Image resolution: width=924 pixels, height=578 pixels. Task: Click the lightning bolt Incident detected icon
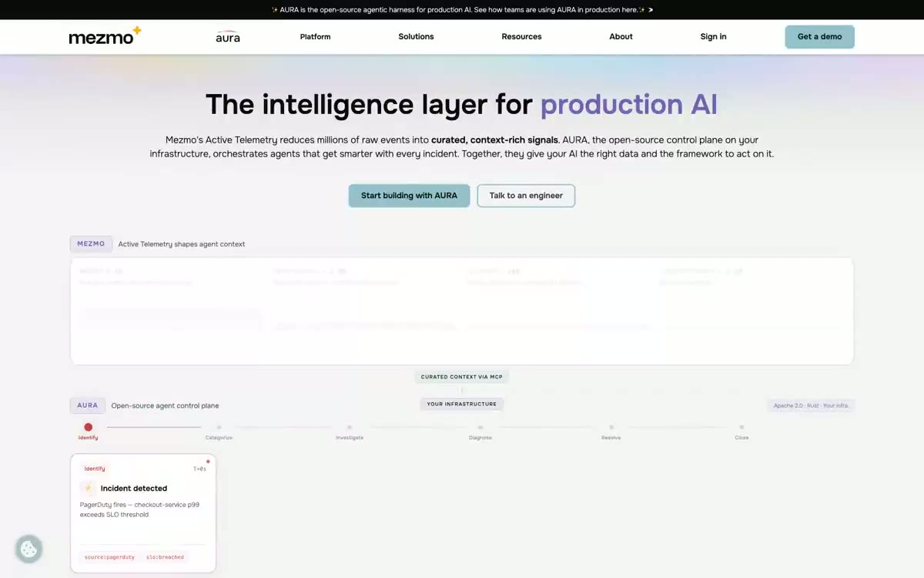click(88, 488)
